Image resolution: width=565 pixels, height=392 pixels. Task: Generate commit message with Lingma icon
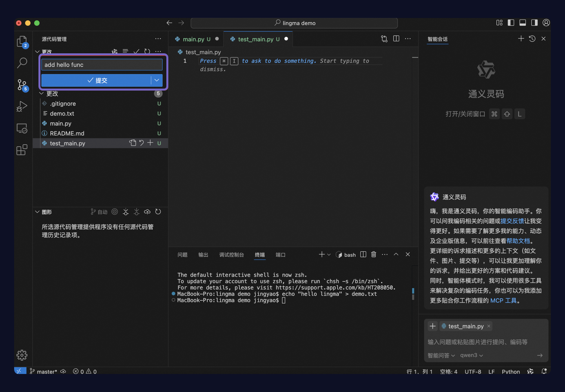pyautogui.click(x=115, y=51)
